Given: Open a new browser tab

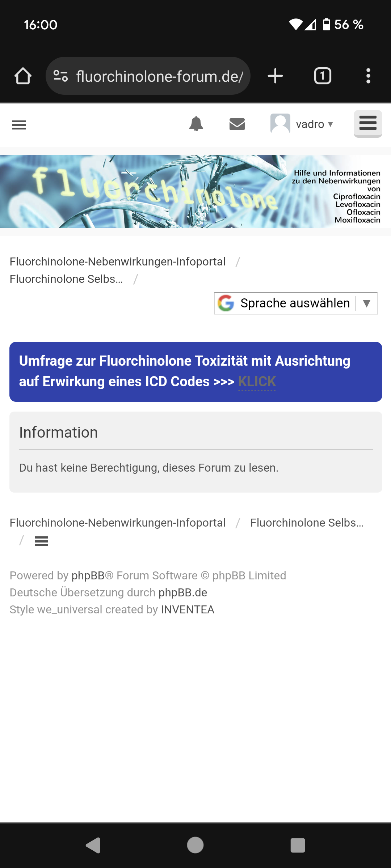Looking at the screenshot, I should click(x=275, y=76).
